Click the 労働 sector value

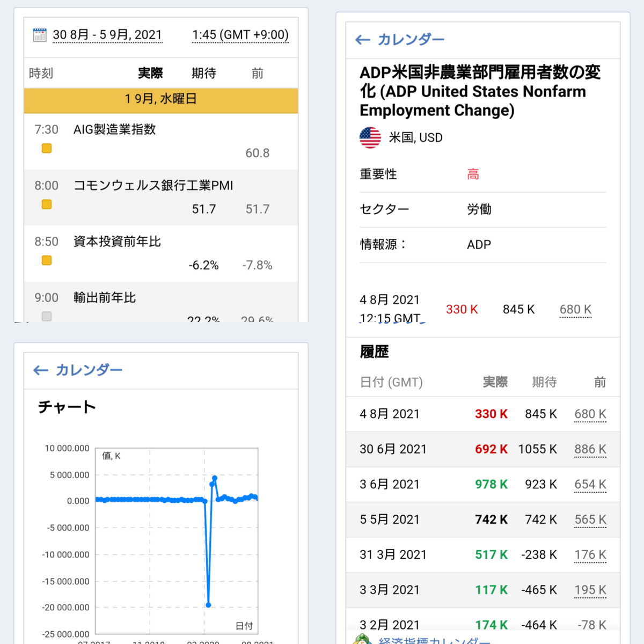(479, 209)
